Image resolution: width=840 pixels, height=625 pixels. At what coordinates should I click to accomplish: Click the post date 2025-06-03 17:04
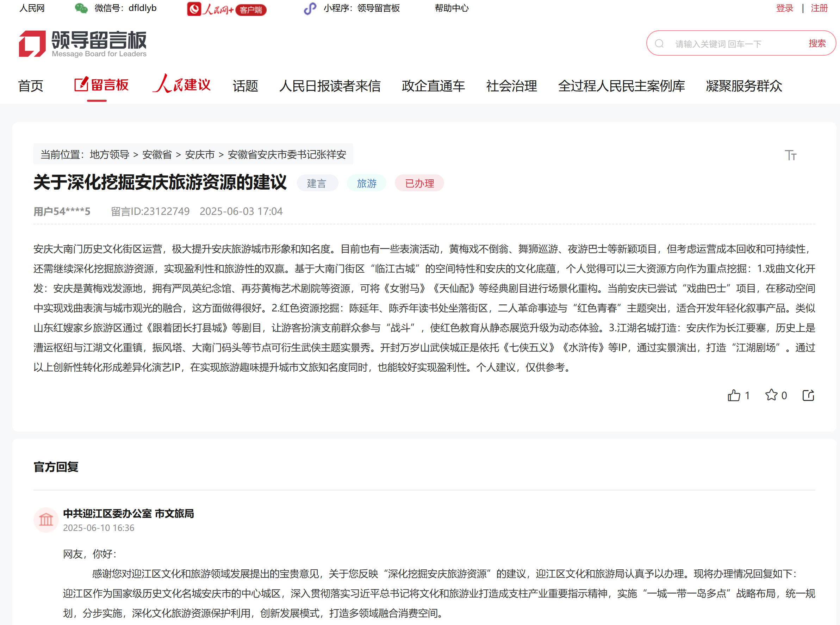(x=241, y=211)
